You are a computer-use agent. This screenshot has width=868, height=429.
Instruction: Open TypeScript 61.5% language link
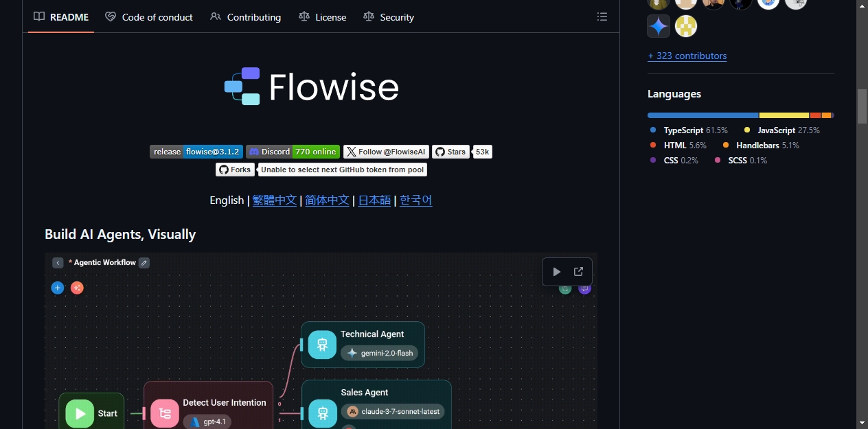pos(689,130)
